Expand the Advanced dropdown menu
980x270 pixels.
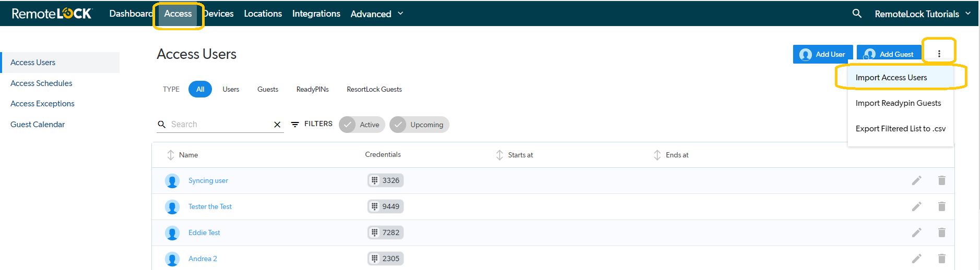[376, 14]
